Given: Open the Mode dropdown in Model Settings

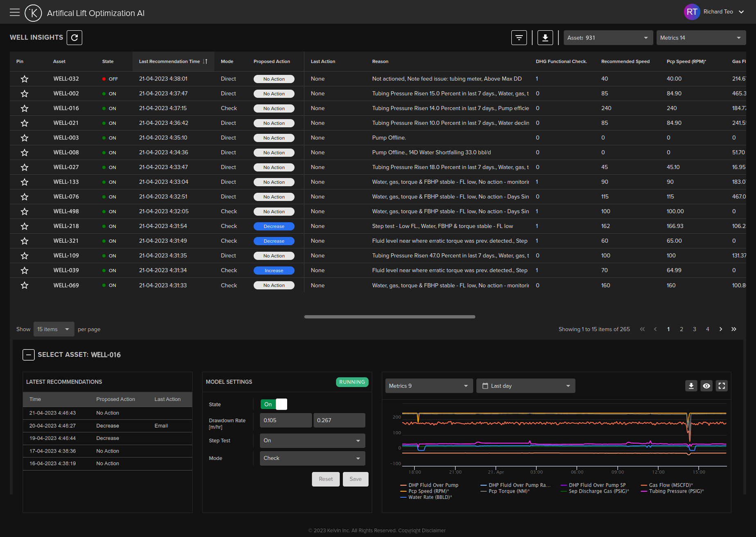Looking at the screenshot, I should point(312,458).
